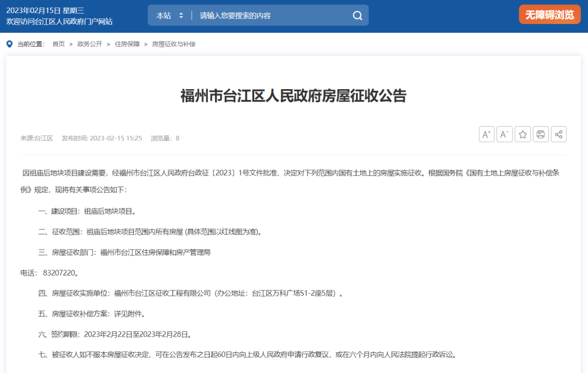Click the search magnifier icon
The width and height of the screenshot is (588, 373).
point(357,15)
